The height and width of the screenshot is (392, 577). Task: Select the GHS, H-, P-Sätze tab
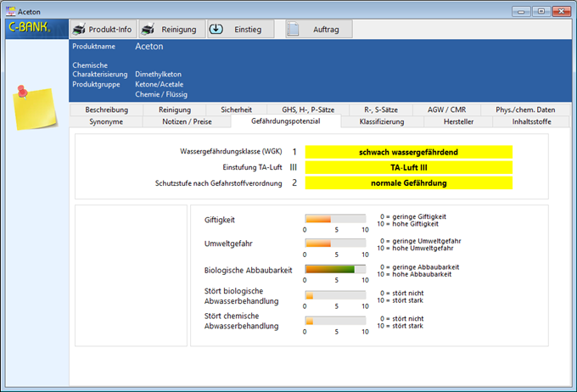303,110
